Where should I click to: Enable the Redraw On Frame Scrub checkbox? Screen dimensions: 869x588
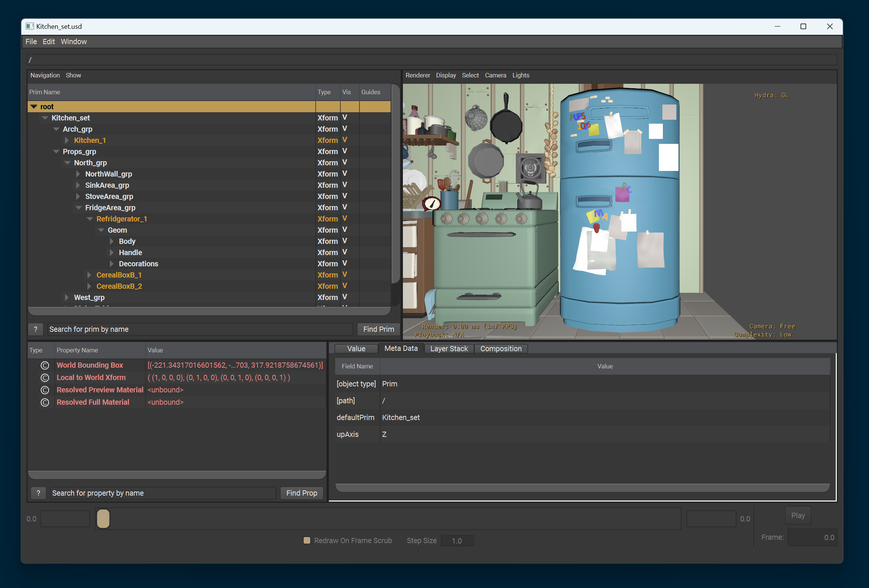point(307,540)
